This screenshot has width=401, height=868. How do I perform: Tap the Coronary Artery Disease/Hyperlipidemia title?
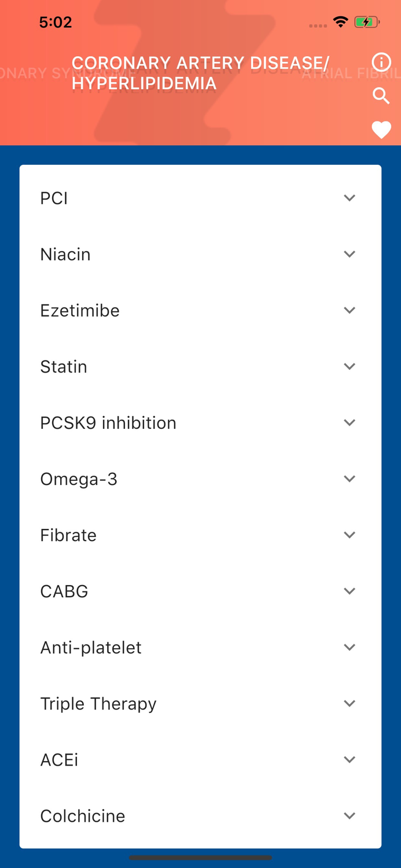pyautogui.click(x=200, y=73)
